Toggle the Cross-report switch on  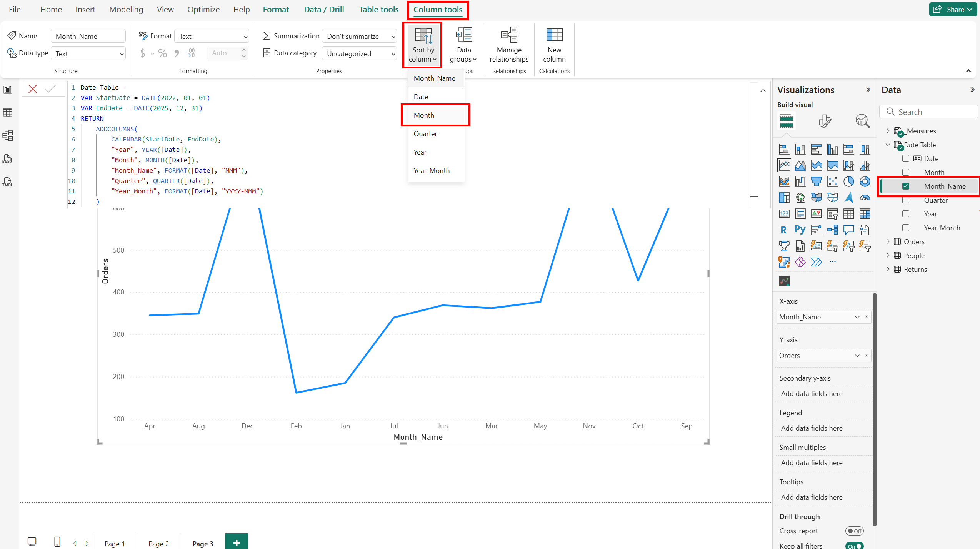tap(854, 531)
